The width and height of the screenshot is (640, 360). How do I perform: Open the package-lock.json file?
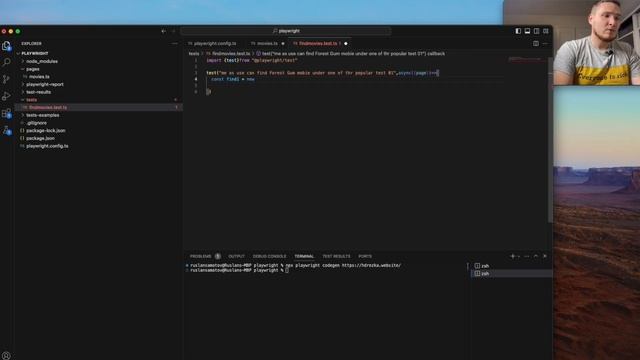click(x=45, y=131)
